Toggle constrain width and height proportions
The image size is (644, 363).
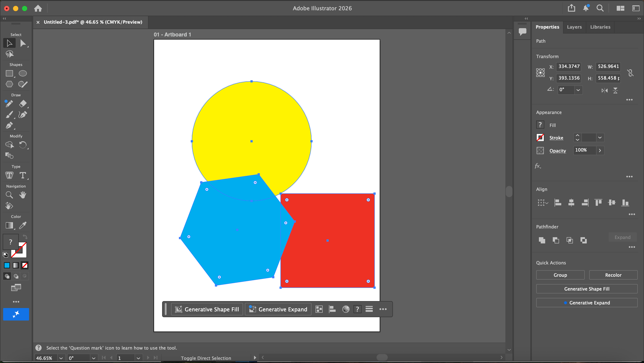(631, 73)
